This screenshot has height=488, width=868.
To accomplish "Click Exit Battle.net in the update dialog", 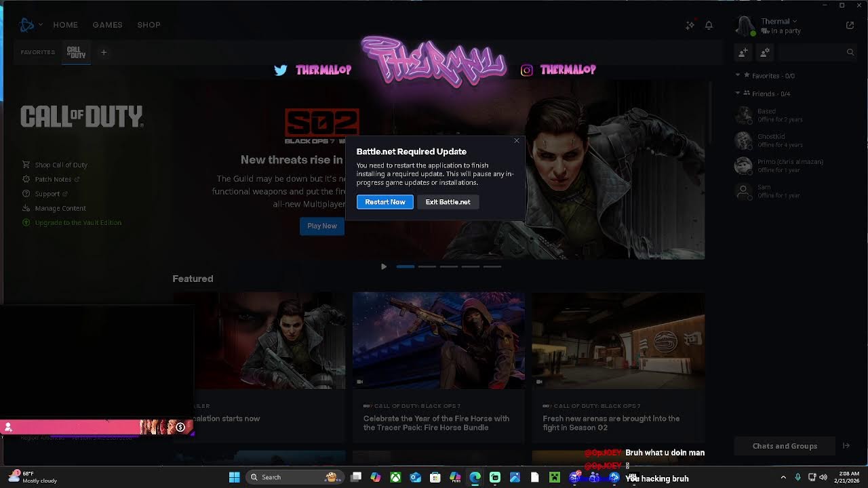I will click(x=448, y=202).
